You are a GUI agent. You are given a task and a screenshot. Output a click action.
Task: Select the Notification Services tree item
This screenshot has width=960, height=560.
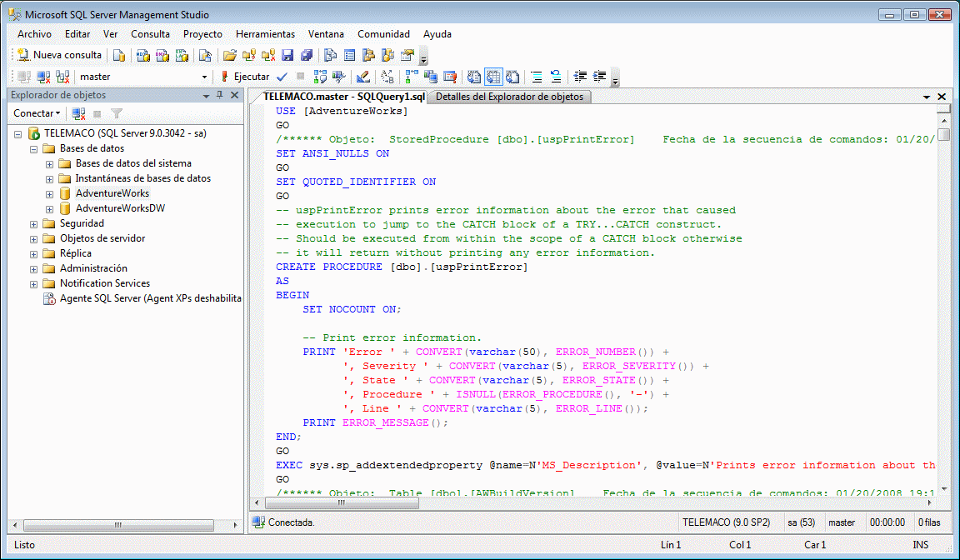[x=105, y=283]
